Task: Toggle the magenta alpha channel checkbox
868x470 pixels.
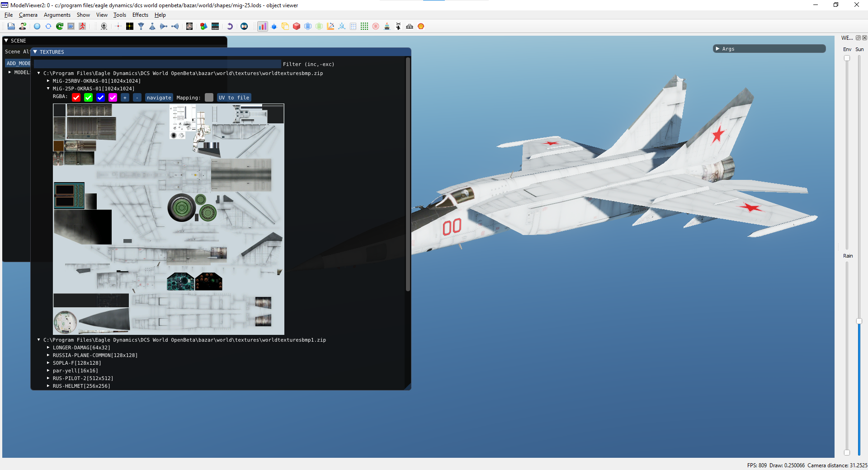Action: click(113, 98)
